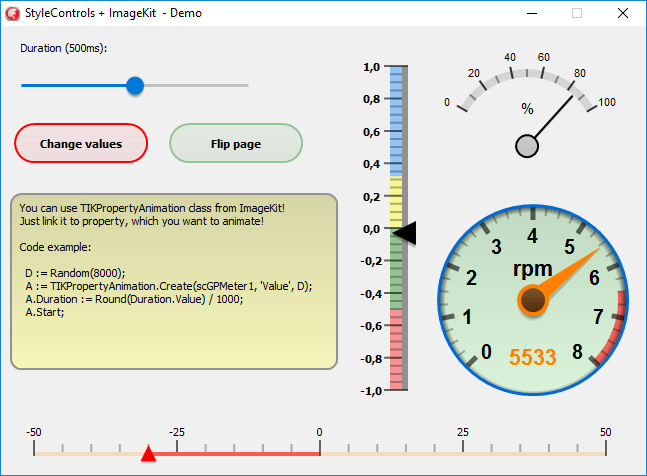
Task: Click the StyleControls app icon in title bar
Action: 12,13
